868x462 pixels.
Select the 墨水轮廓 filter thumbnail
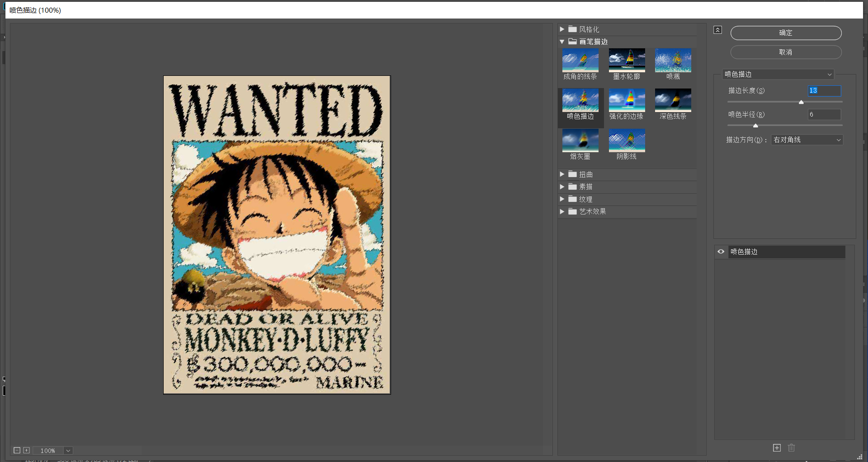click(x=627, y=60)
